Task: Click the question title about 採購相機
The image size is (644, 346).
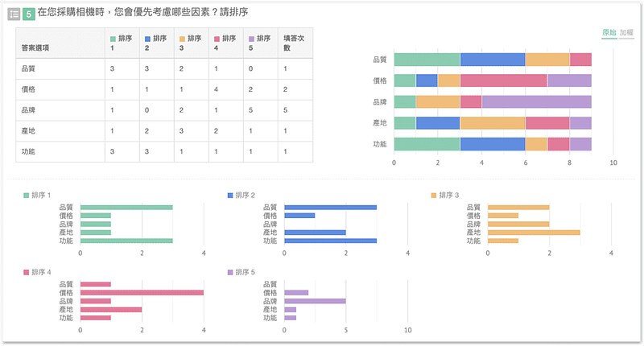Action: 142,12
